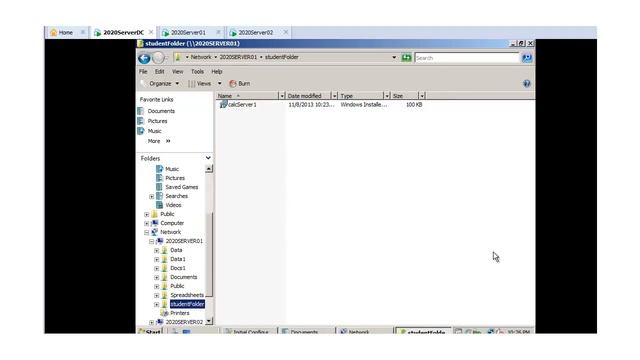Viewport: 640px width, 360px height.
Task: Expand the Computer tree node
Action: click(x=147, y=223)
